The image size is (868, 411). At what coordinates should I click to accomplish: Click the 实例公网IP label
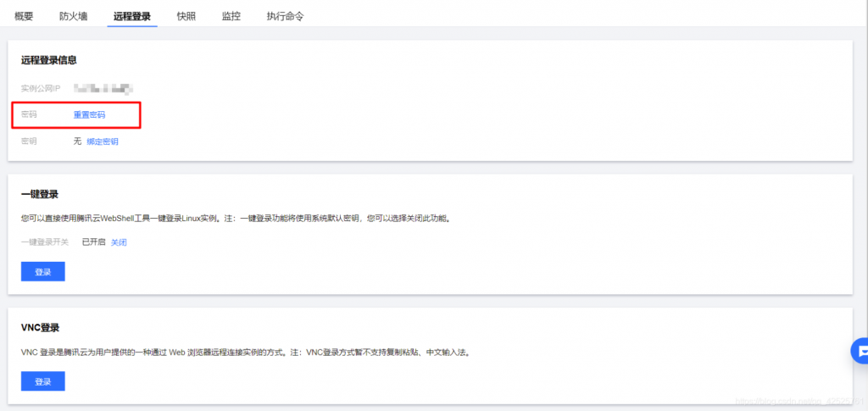[41, 88]
